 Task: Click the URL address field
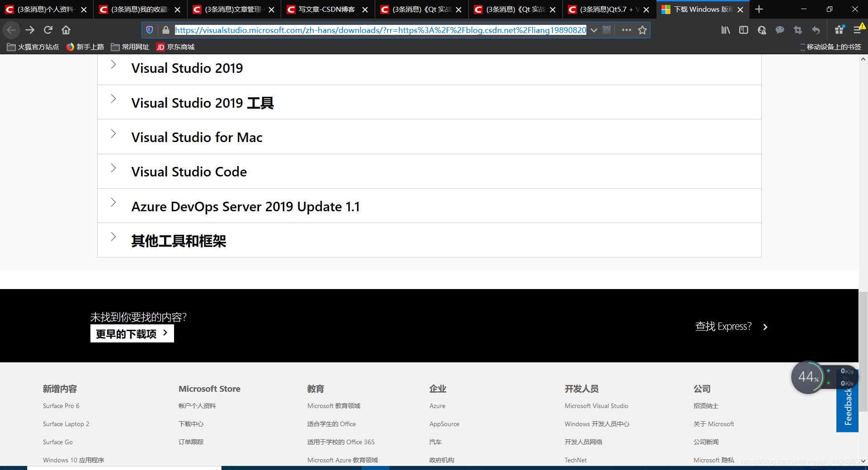click(381, 30)
